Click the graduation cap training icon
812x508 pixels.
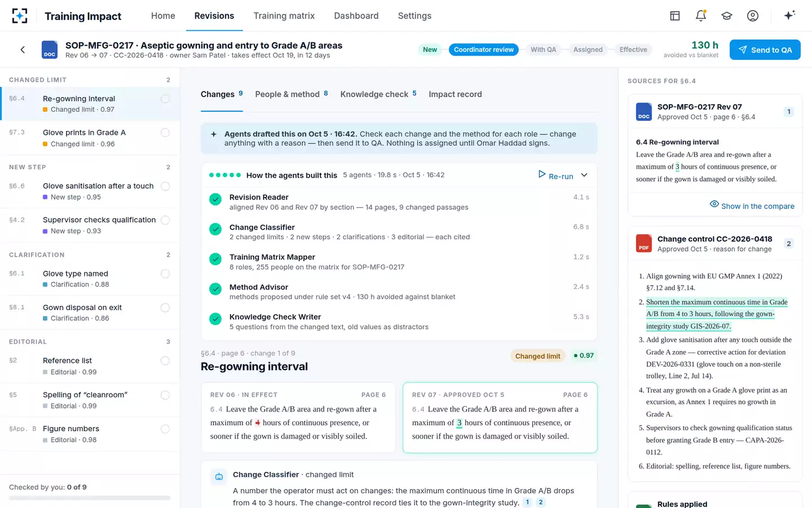pos(727,16)
